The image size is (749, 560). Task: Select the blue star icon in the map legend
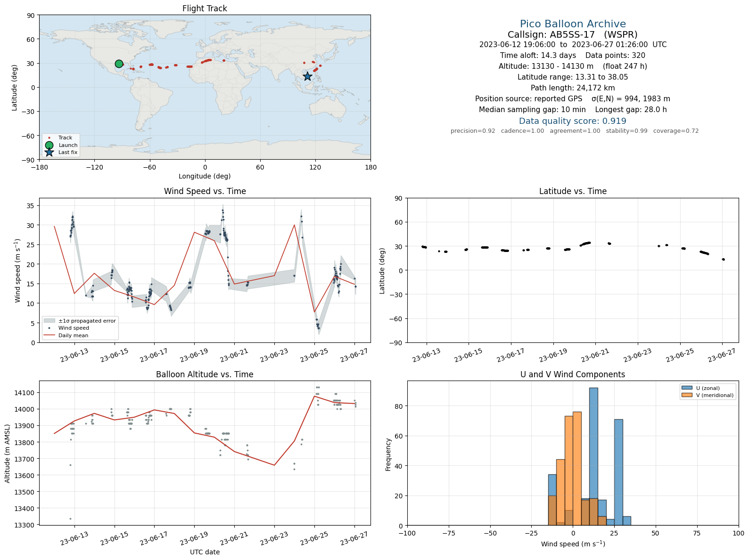click(49, 152)
